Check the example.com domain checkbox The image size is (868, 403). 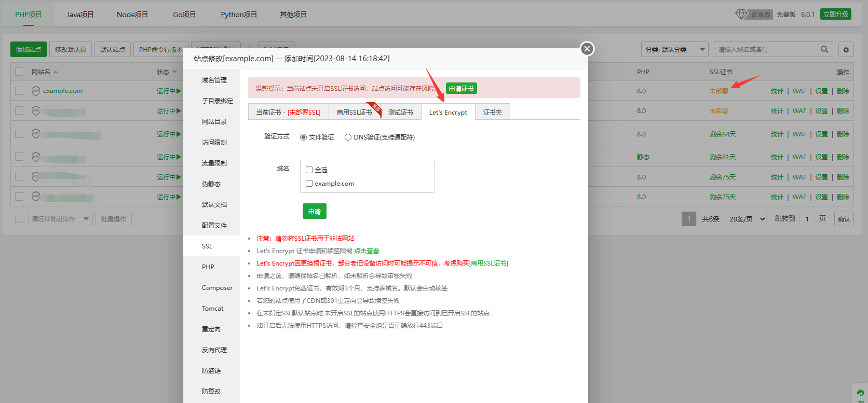(309, 184)
